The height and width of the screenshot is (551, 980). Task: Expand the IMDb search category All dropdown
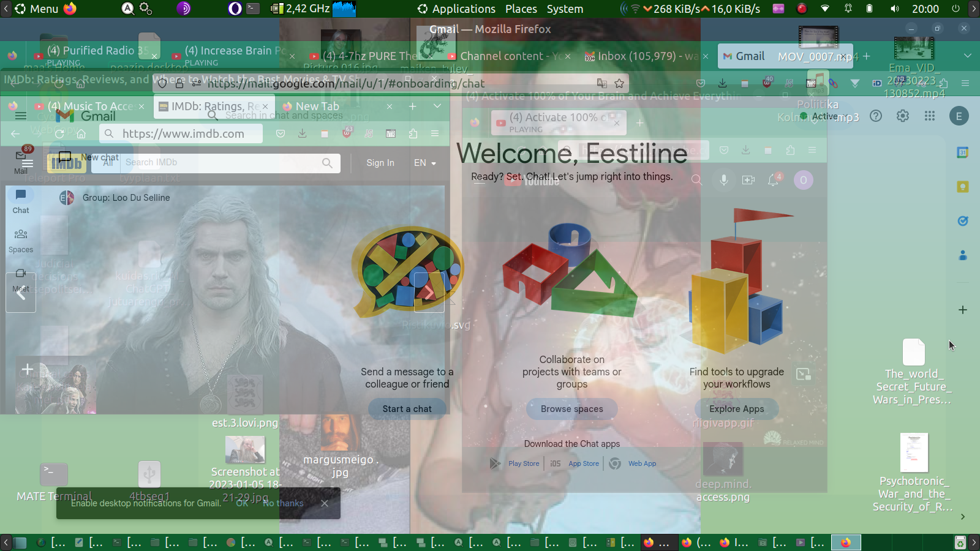pos(108,163)
